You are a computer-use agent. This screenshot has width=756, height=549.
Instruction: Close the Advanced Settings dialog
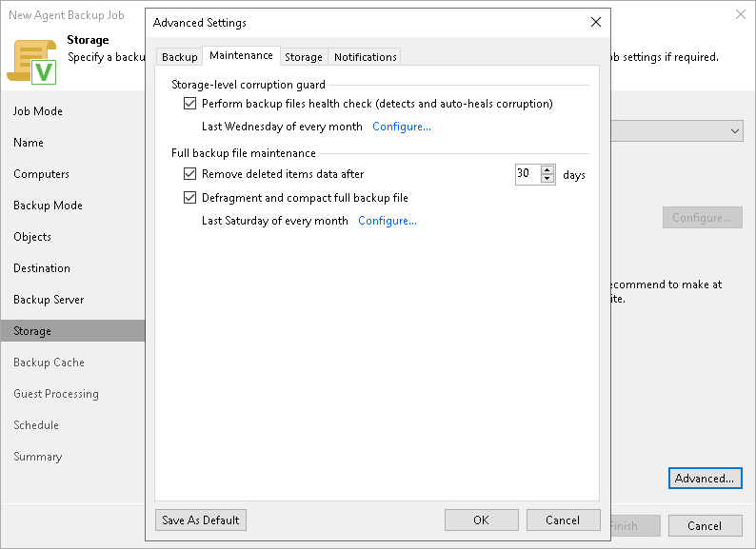[x=596, y=22]
